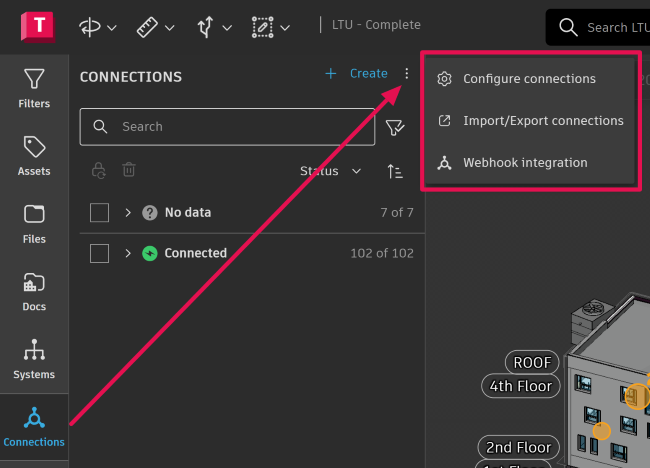The width and height of the screenshot is (650, 468).
Task: Choose Configure connections from menu
Action: [x=529, y=79]
